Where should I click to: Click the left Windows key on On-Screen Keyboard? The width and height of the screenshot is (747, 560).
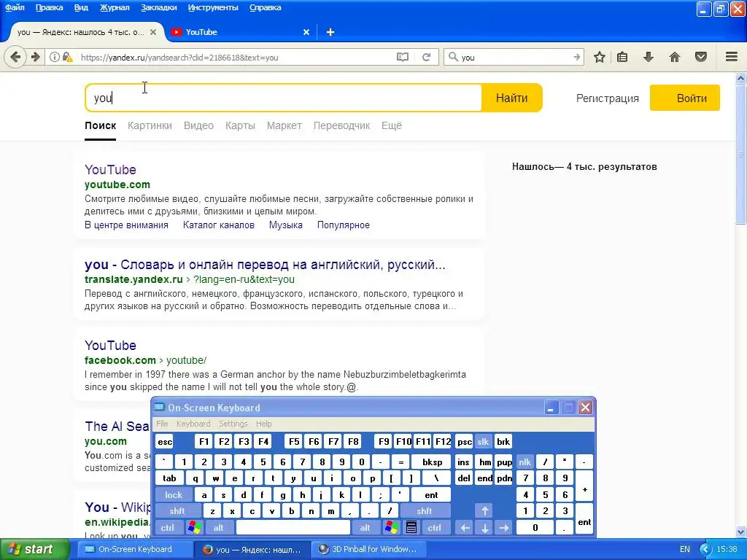click(x=194, y=528)
